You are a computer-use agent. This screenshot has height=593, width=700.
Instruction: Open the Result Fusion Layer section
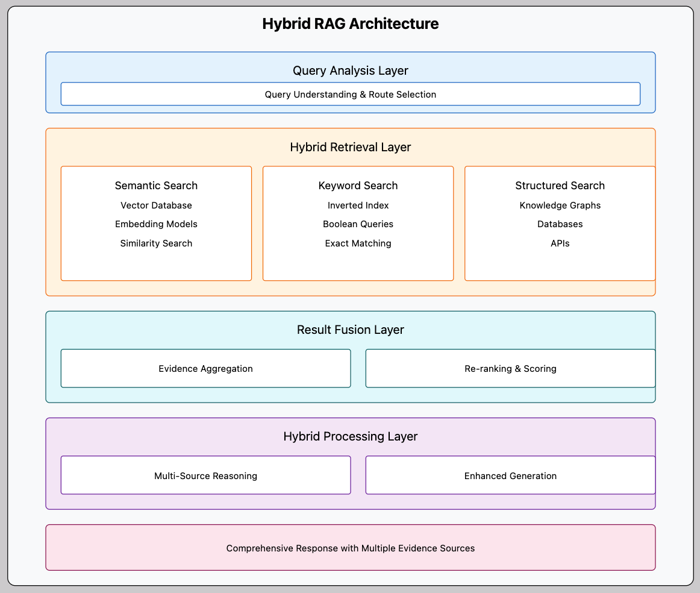point(350,330)
